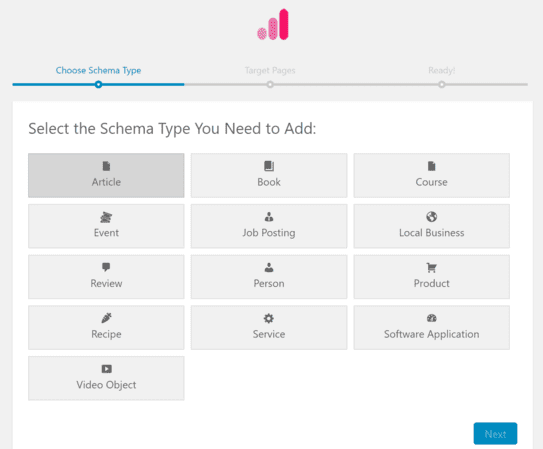Select the Product shopping cart icon

coord(431,268)
